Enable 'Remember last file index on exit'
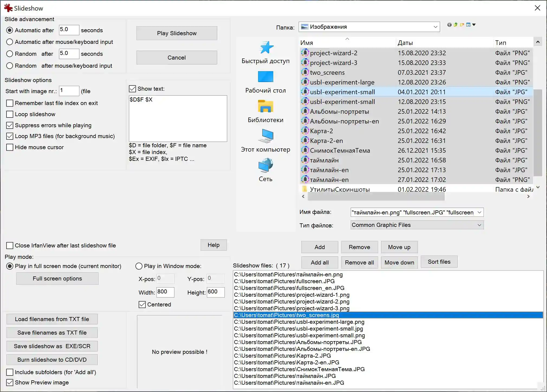This screenshot has width=547, height=392. 10,103
